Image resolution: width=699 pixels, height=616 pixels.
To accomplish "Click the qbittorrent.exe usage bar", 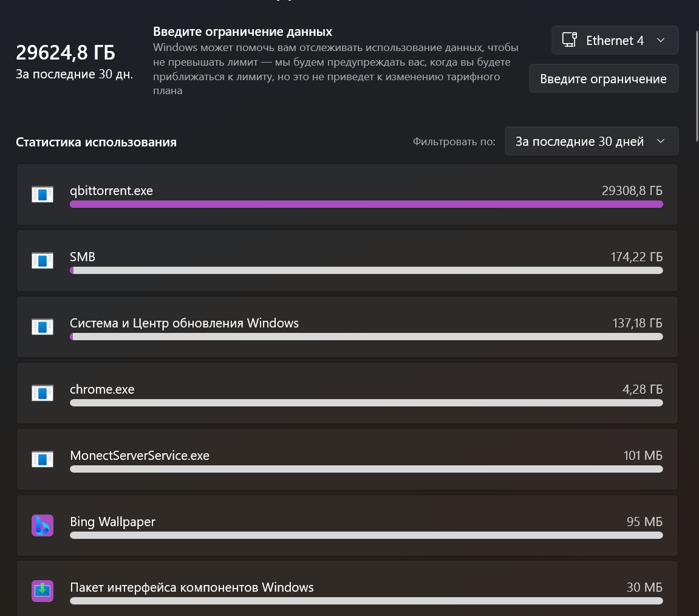I will (366, 204).
